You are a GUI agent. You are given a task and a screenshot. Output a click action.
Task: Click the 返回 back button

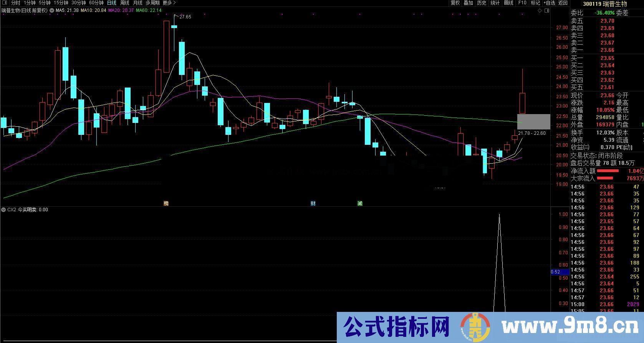(x=563, y=3)
